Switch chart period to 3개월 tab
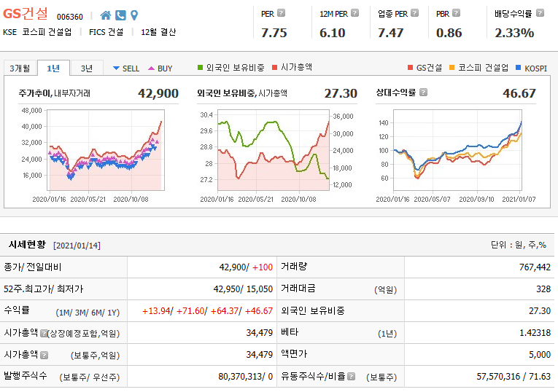 point(20,68)
